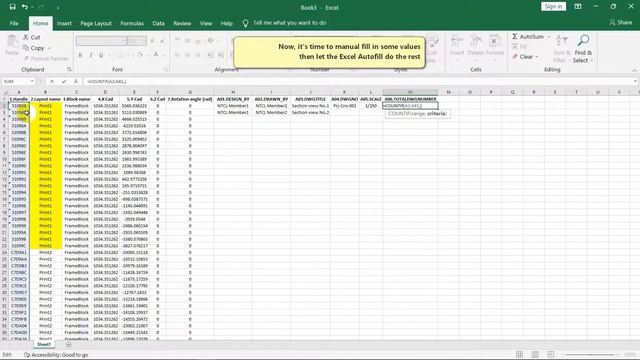Click the Share button
640x360 pixels.
click(x=620, y=22)
